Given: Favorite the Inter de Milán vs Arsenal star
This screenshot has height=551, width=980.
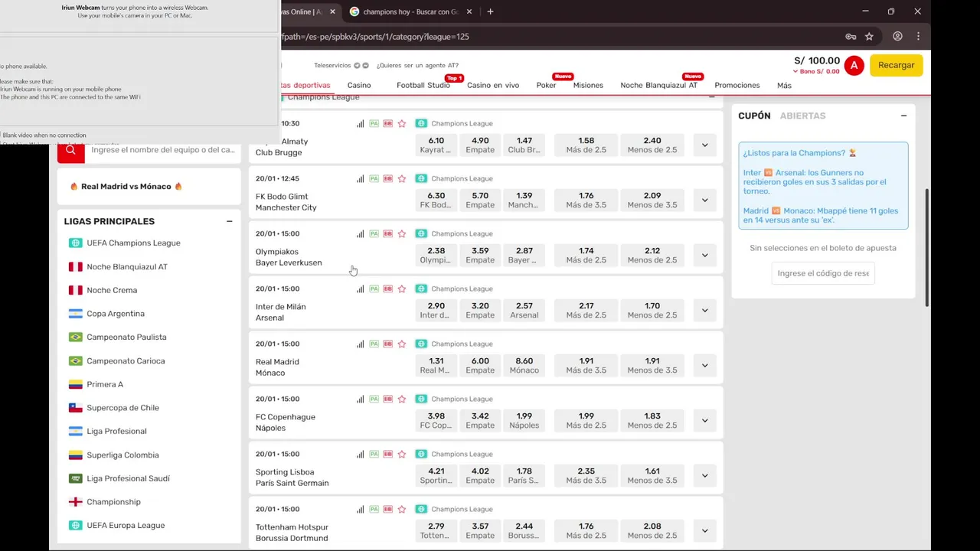Looking at the screenshot, I should tap(402, 289).
